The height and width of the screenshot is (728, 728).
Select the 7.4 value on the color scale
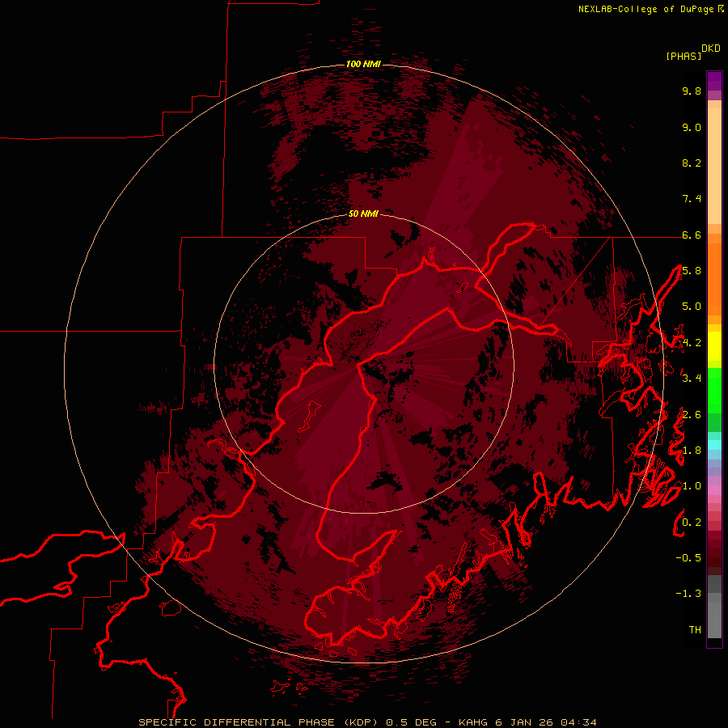tap(692, 199)
